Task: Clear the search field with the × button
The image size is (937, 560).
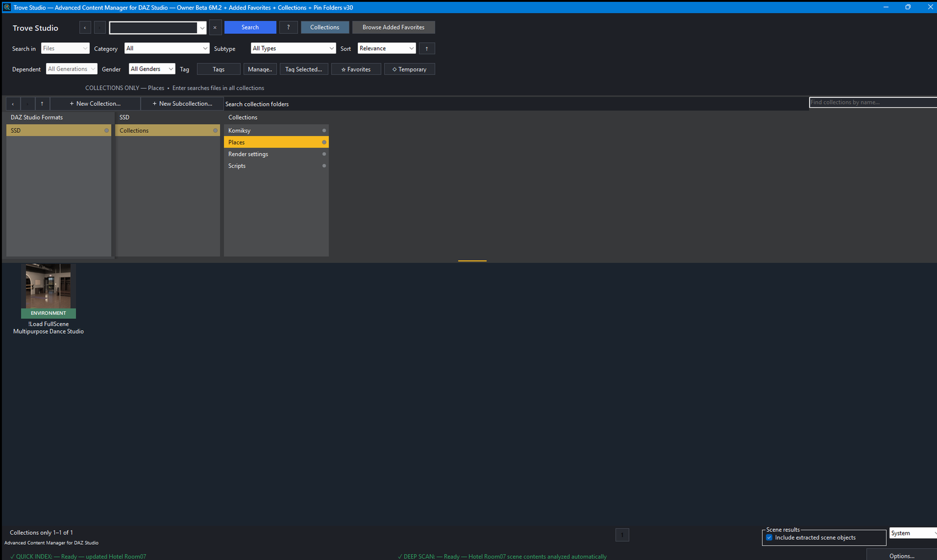Action: tap(215, 28)
